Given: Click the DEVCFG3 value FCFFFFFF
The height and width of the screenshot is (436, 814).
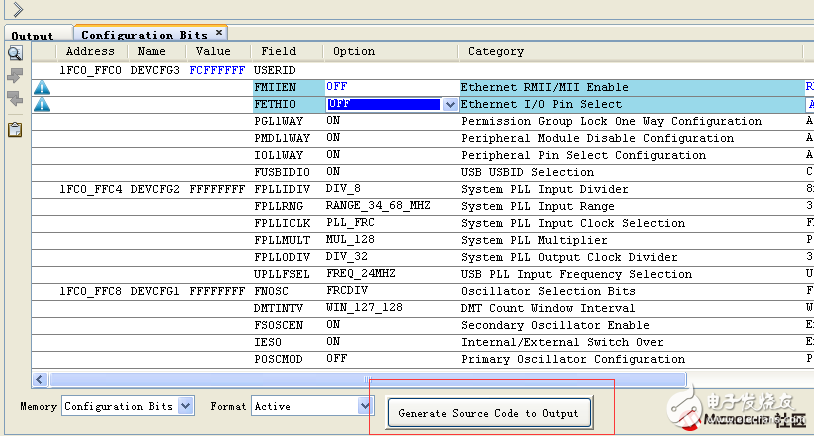Looking at the screenshot, I should (216, 71).
